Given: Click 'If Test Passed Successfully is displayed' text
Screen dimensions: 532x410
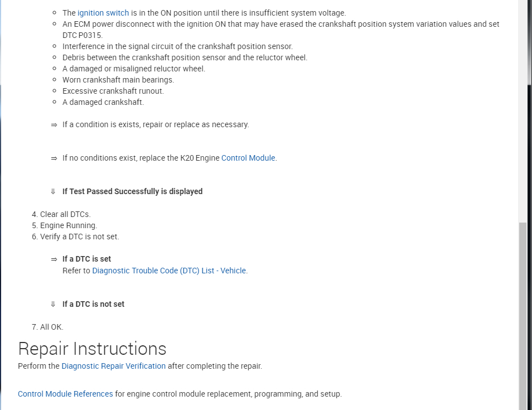Looking at the screenshot, I should (132, 191).
